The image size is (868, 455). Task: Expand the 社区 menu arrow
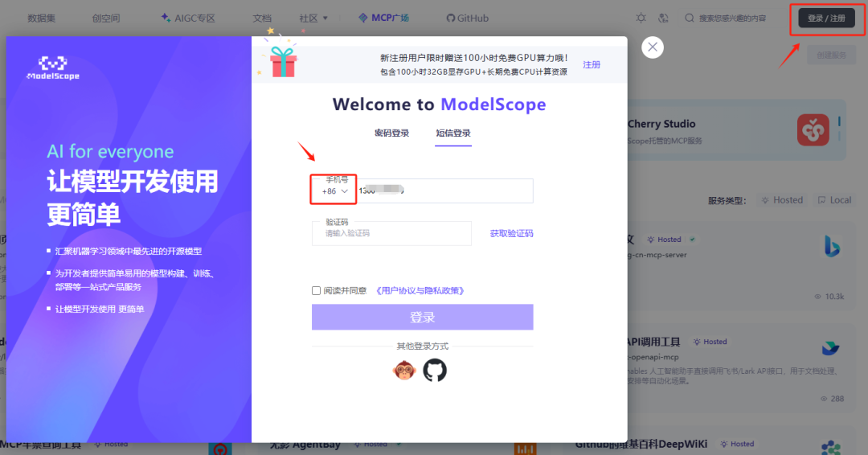[325, 18]
